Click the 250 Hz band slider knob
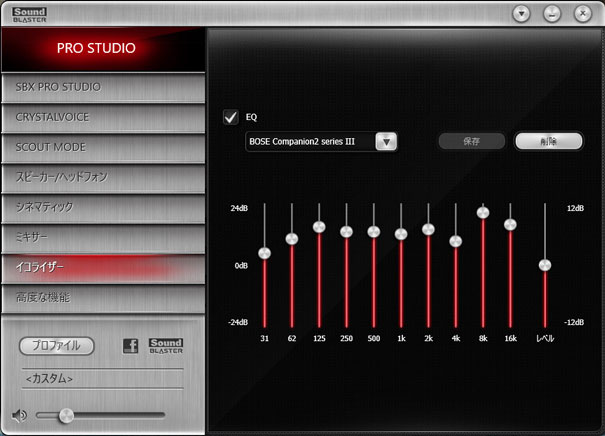The image size is (605, 436). pyautogui.click(x=346, y=232)
